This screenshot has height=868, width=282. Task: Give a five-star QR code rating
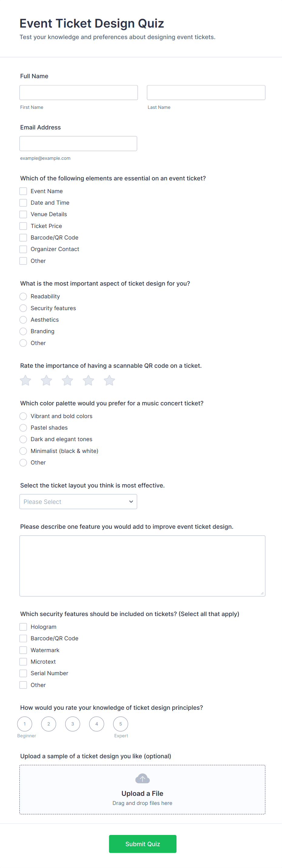(x=109, y=380)
